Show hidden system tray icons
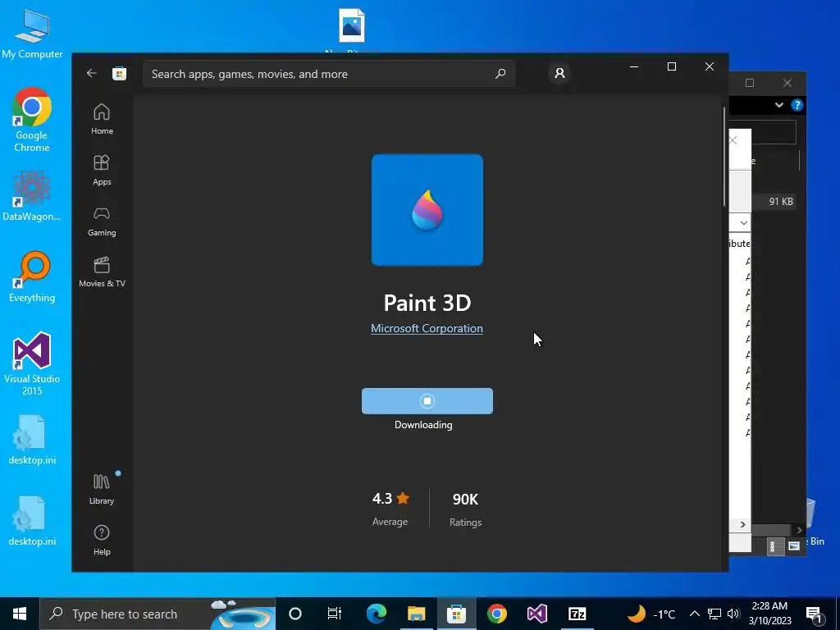This screenshot has width=840, height=630. (694, 614)
